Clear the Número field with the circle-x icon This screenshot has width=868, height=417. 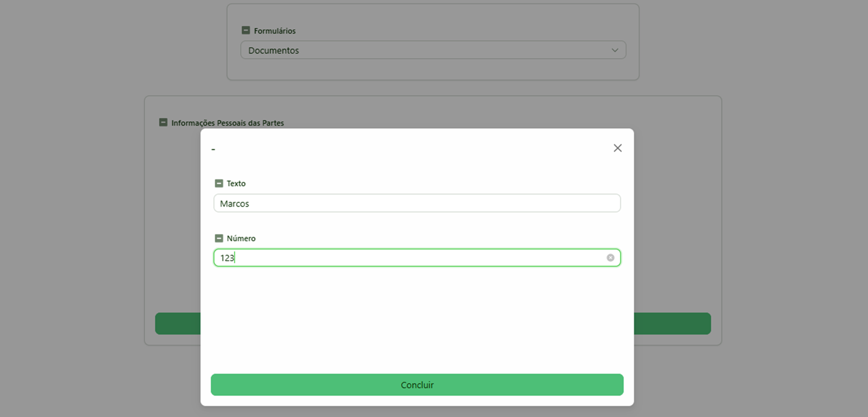(x=610, y=258)
